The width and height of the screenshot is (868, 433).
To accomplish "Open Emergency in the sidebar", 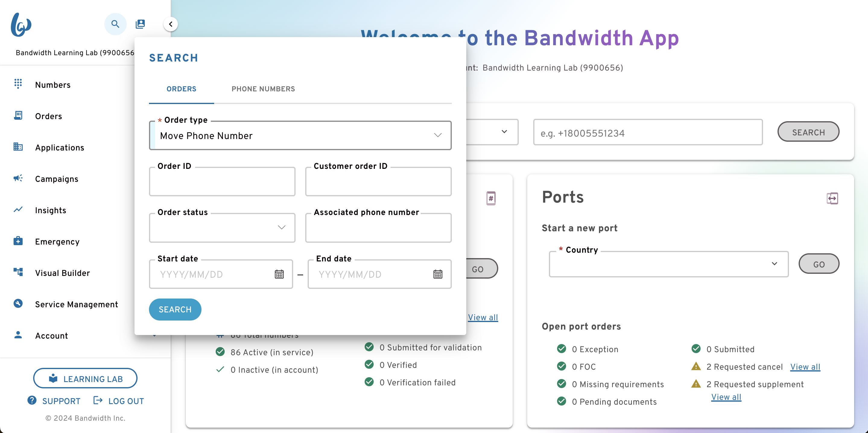I will tap(57, 241).
